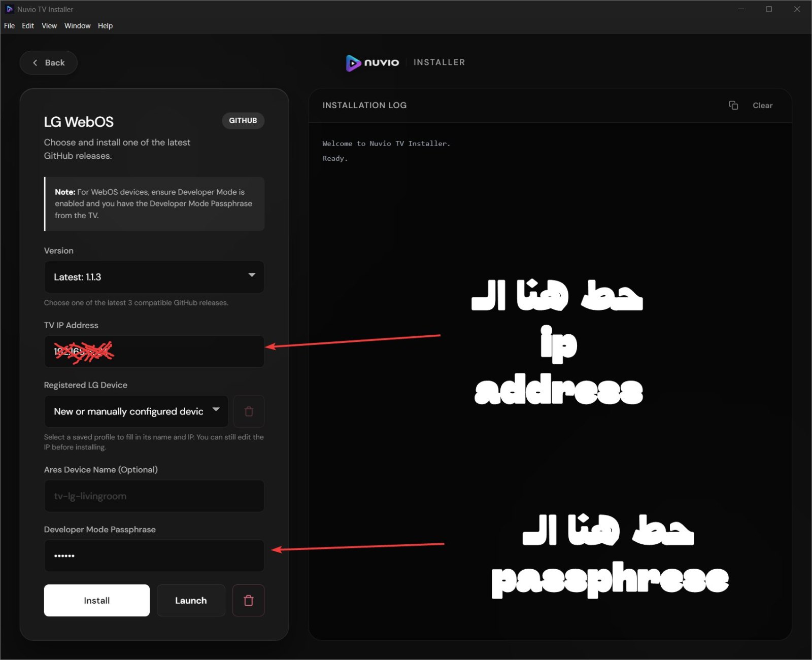This screenshot has width=812, height=660.
Task: Focus the Ares Device Name field
Action: coord(154,496)
